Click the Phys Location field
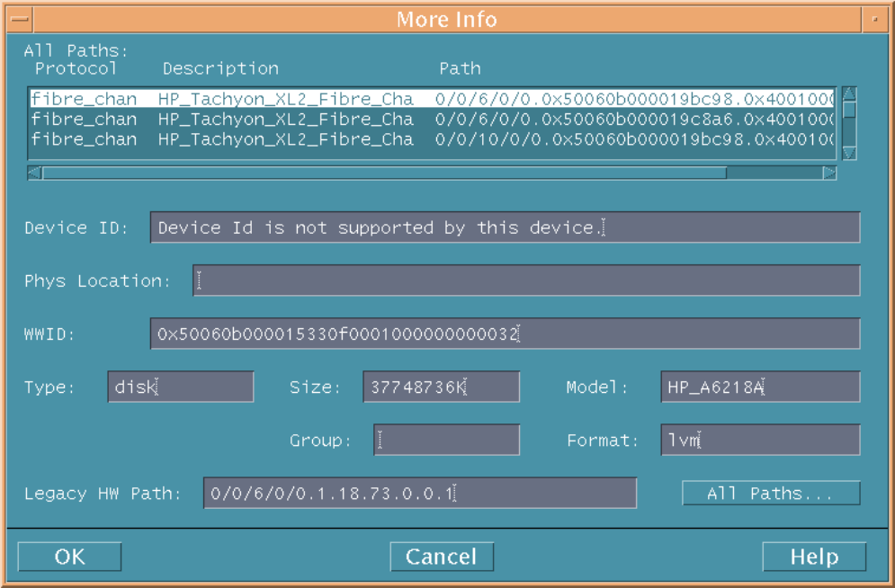The width and height of the screenshot is (895, 588). [x=525, y=281]
